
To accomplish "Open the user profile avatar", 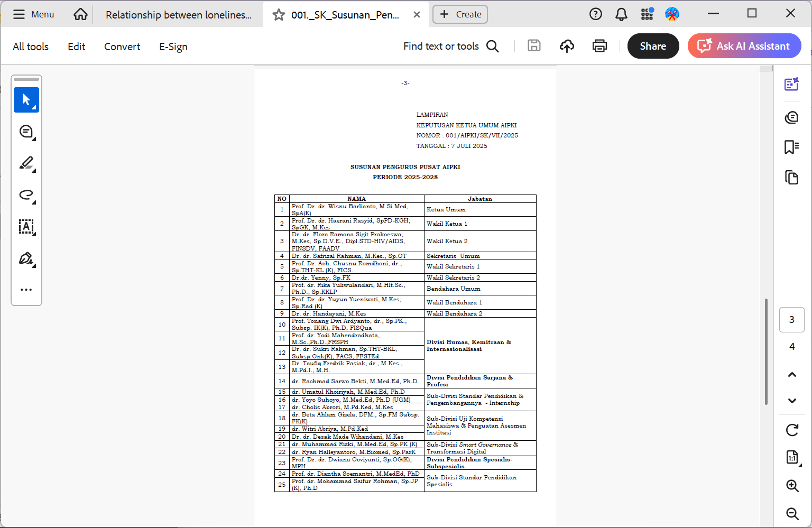I will tap(672, 14).
